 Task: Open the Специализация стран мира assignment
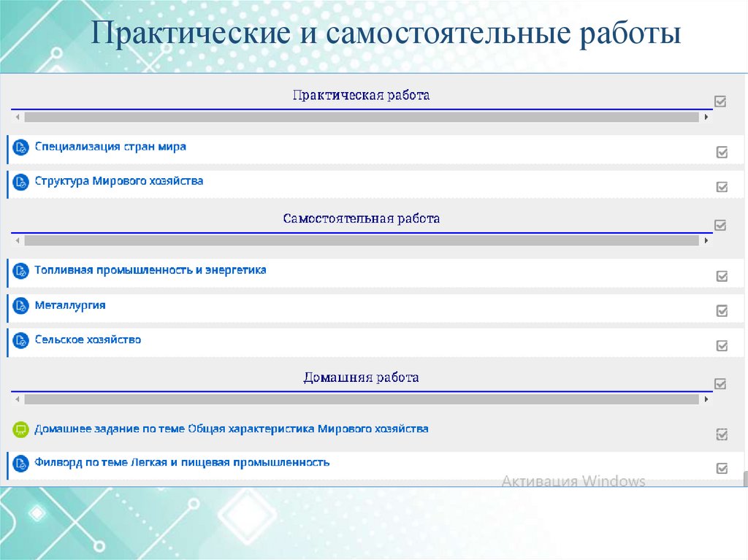[110, 147]
